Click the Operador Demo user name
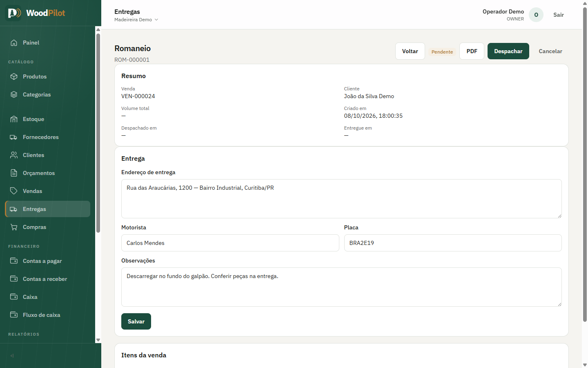Image resolution: width=588 pixels, height=368 pixels. [x=503, y=11]
